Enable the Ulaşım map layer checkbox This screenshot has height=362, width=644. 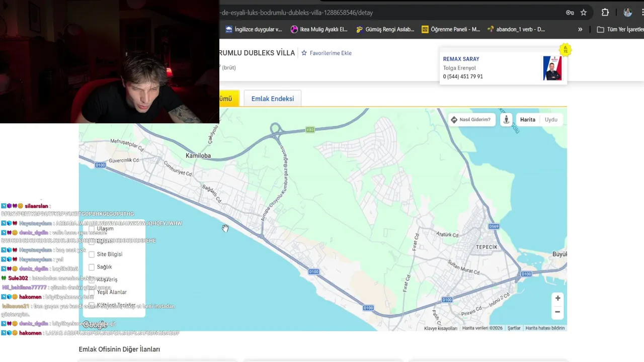(92, 229)
